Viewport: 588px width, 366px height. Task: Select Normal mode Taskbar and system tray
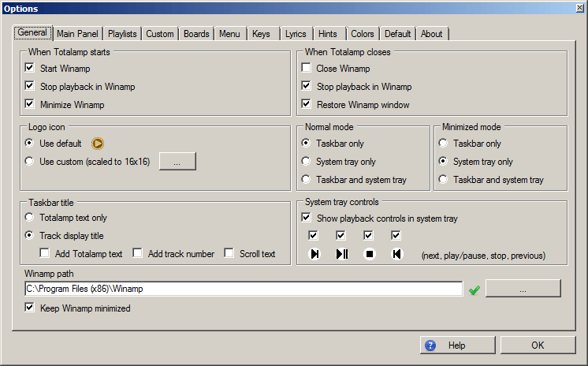point(306,179)
